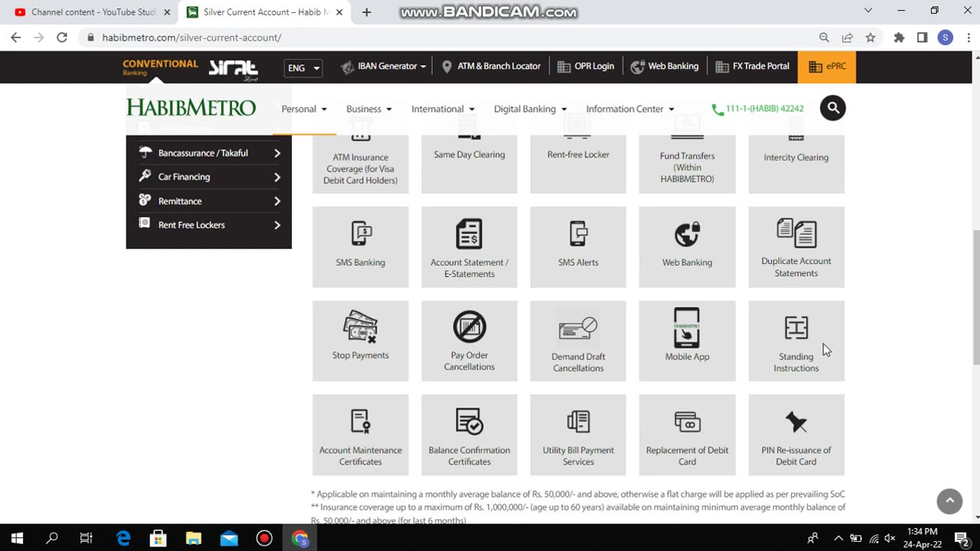The width and height of the screenshot is (980, 551).
Task: Open the Account Statement / E-Statements icon
Action: (469, 234)
